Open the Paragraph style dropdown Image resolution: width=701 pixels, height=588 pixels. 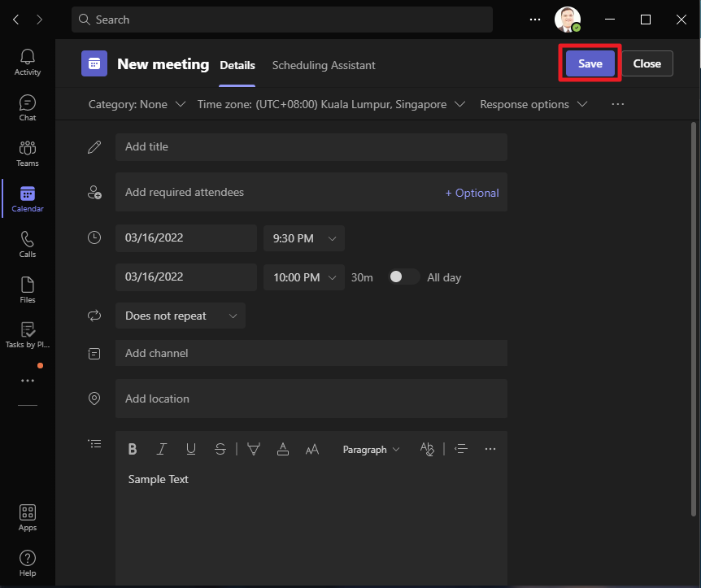click(371, 449)
